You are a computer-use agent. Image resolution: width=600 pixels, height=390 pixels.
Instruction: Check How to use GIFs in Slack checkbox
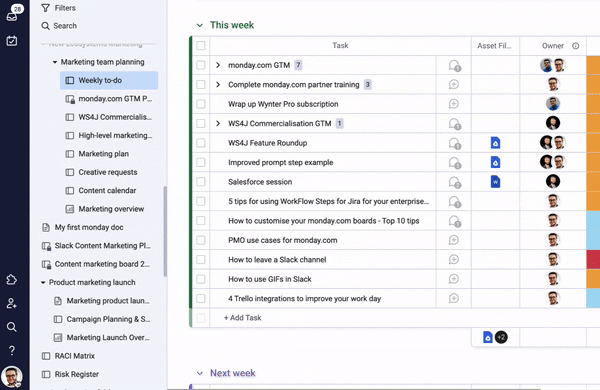201,279
